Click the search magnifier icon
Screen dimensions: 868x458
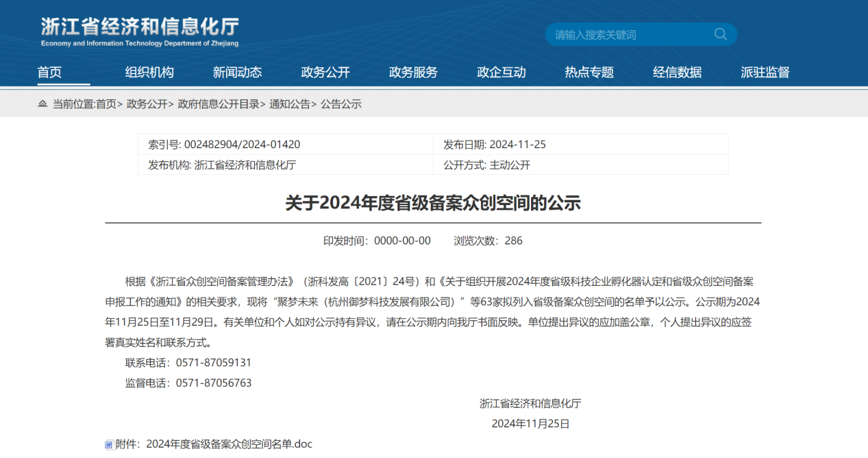720,34
